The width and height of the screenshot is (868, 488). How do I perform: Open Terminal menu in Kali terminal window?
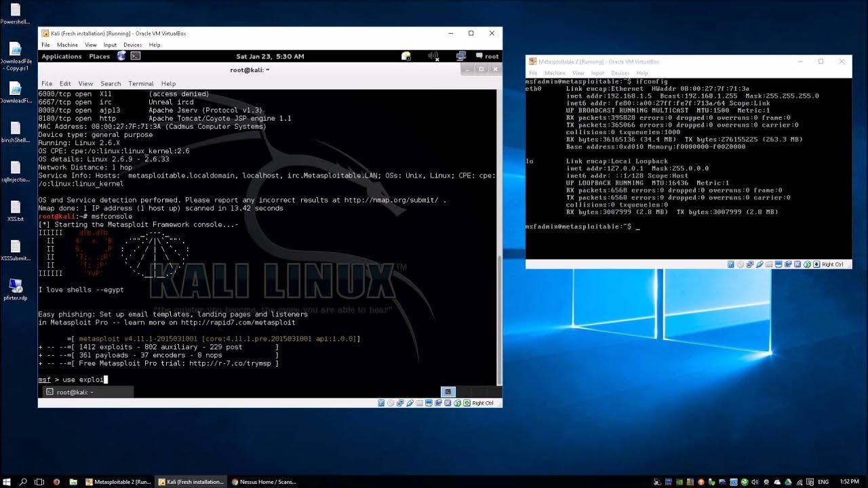pyautogui.click(x=141, y=83)
